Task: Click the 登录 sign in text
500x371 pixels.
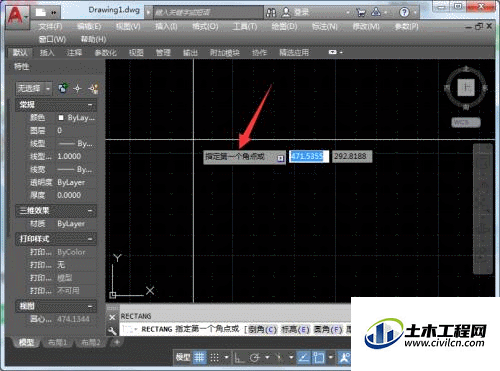Action: pos(301,13)
